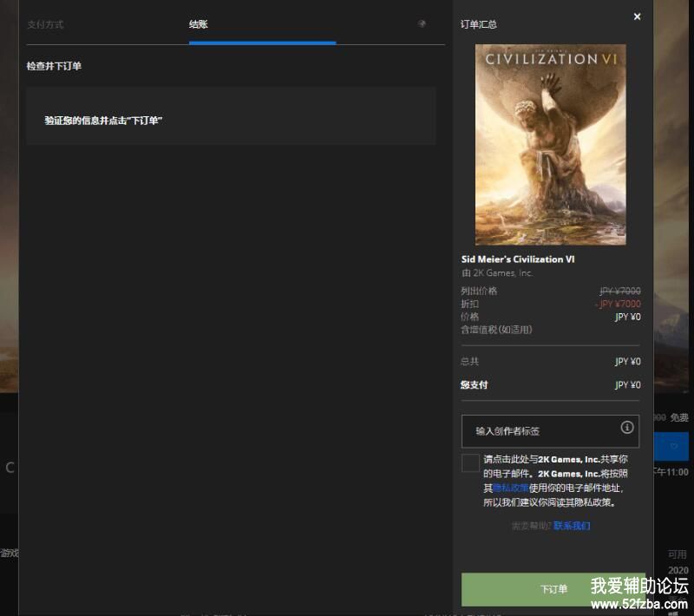Click the 含增值税(如适用) tax note
The height and width of the screenshot is (616, 694).
(496, 329)
